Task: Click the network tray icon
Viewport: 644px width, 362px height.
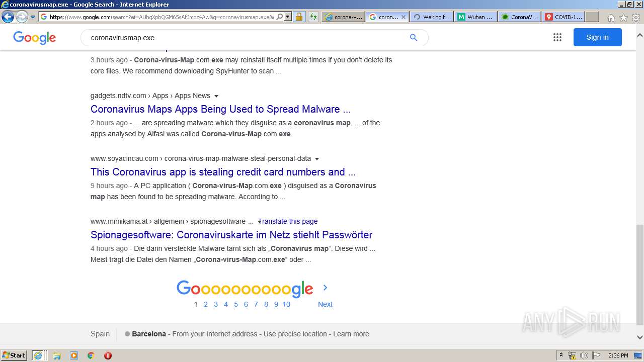Action: coord(572,355)
